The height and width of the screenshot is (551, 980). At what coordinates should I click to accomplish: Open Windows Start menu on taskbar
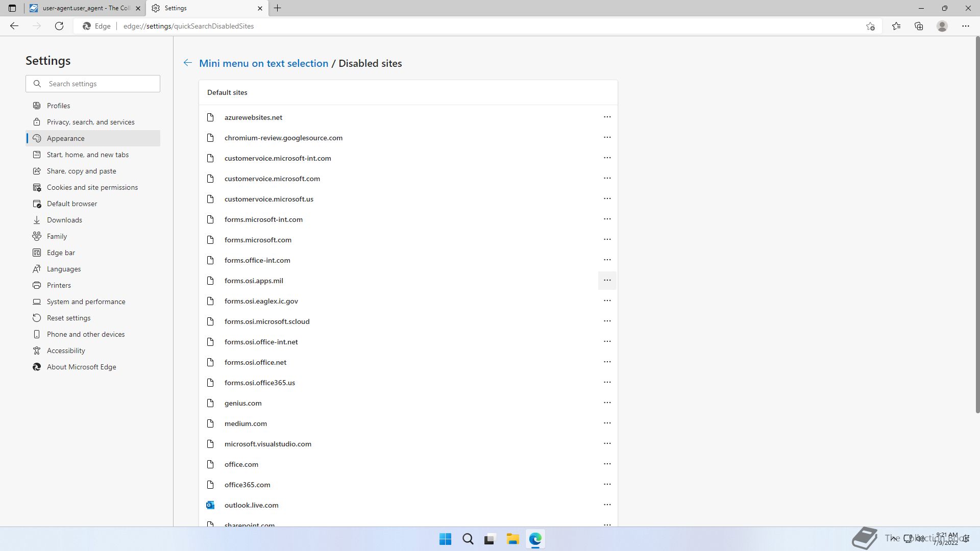(x=445, y=539)
